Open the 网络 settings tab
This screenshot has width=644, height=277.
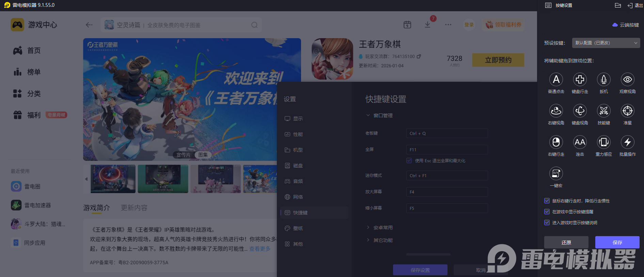pyautogui.click(x=314, y=197)
